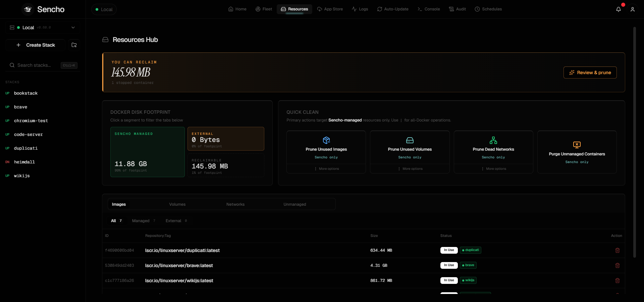Click the wikijs stack tag in table
The width and height of the screenshot is (644, 302).
468,280
